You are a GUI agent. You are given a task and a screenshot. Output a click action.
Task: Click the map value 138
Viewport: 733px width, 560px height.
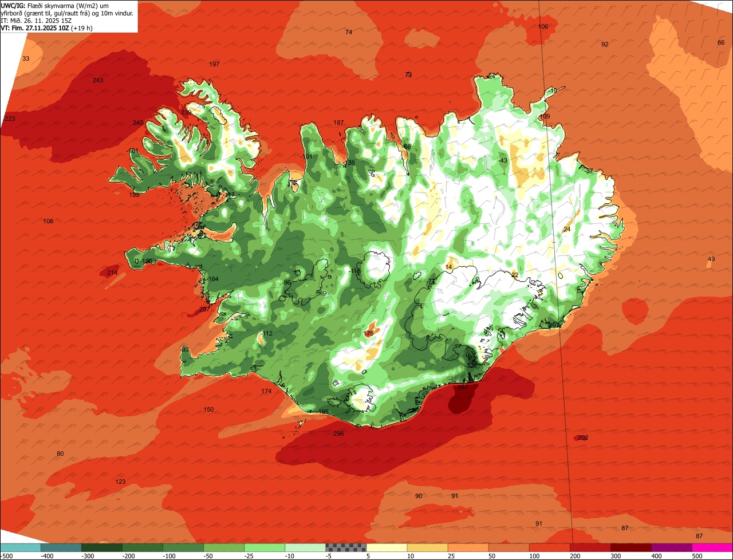pyautogui.click(x=350, y=163)
